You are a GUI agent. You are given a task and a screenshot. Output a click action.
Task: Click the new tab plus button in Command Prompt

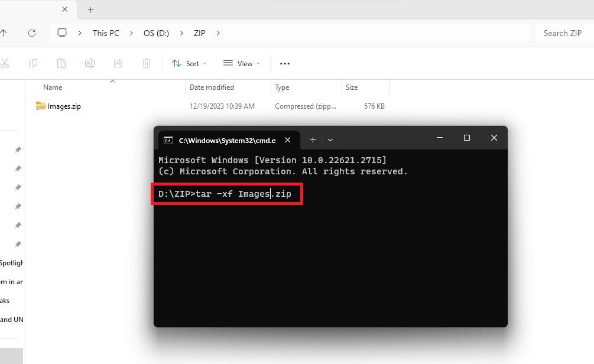(313, 139)
